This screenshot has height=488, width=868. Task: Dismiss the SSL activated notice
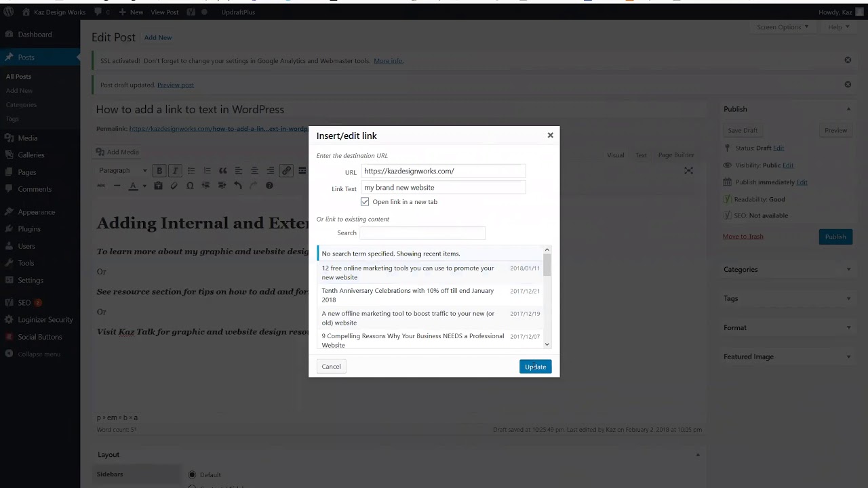point(848,60)
